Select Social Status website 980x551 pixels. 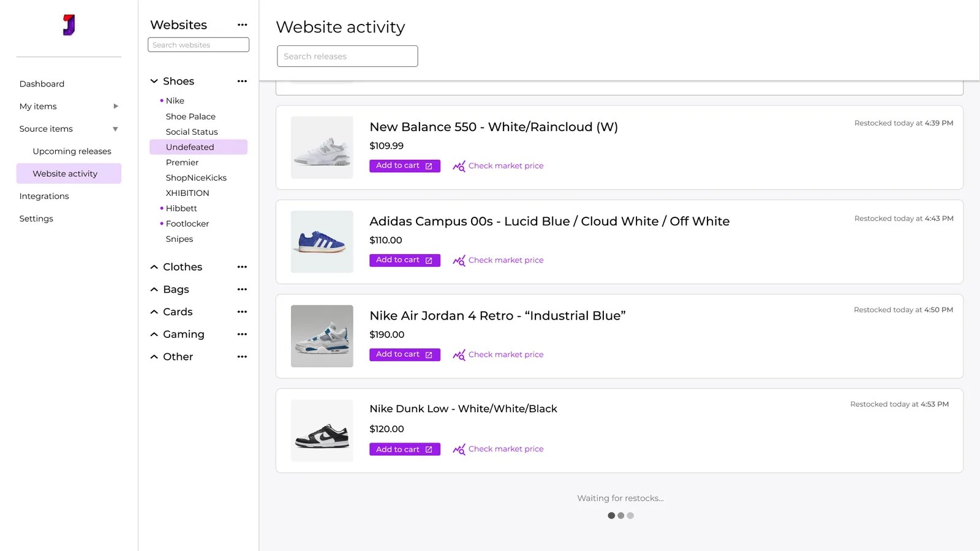pos(192,132)
